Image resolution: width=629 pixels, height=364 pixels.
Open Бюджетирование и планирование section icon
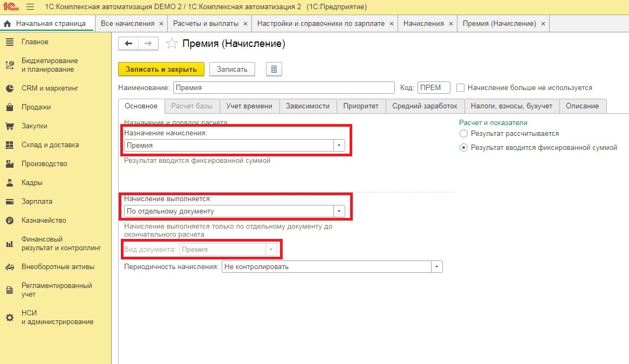[x=10, y=65]
